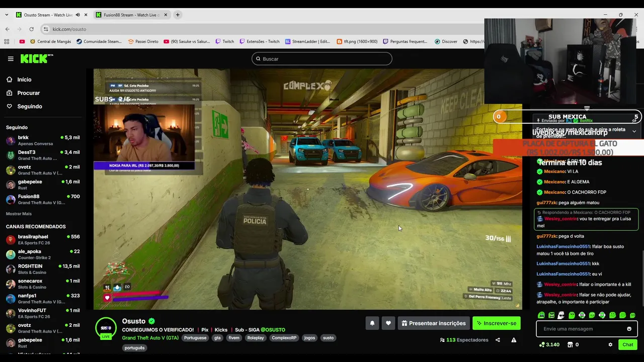The width and height of the screenshot is (644, 362).
Task: Open recommended channel brasilraphael
Action: pyautogui.click(x=43, y=239)
